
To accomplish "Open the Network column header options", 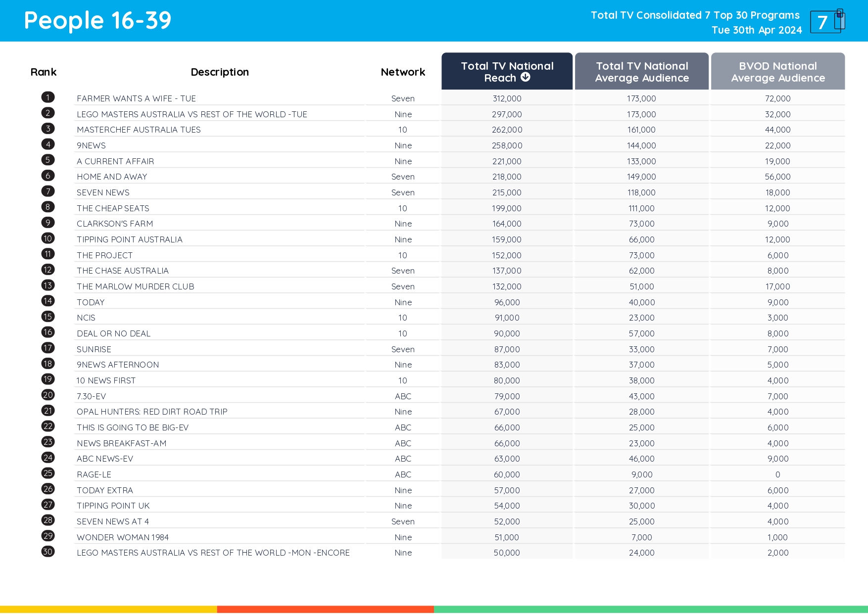I will tap(402, 72).
